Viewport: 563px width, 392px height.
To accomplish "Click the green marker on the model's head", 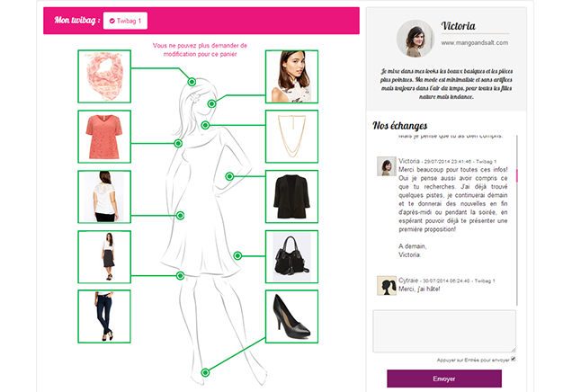I will tap(192, 82).
